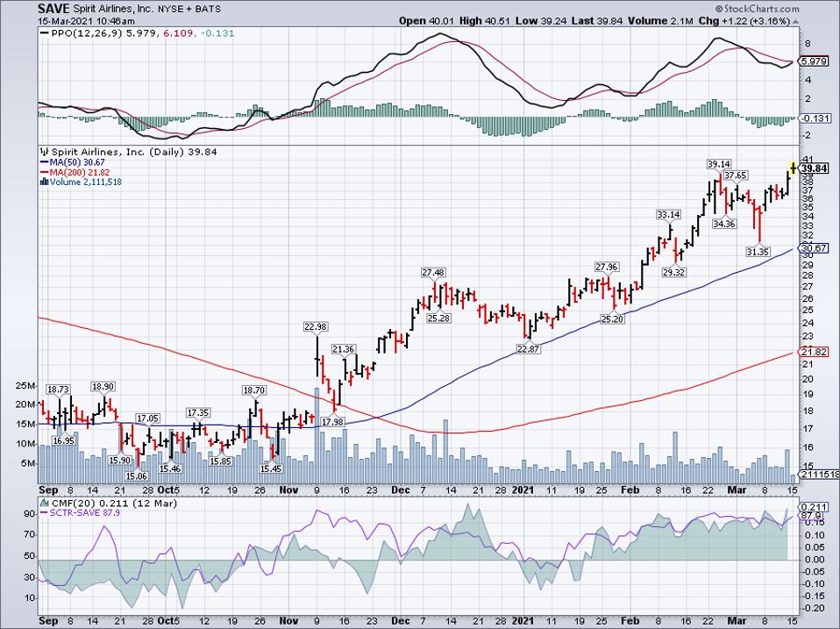This screenshot has width=840, height=629.
Task: Click the 18.73 price annotation
Action: click(x=58, y=390)
